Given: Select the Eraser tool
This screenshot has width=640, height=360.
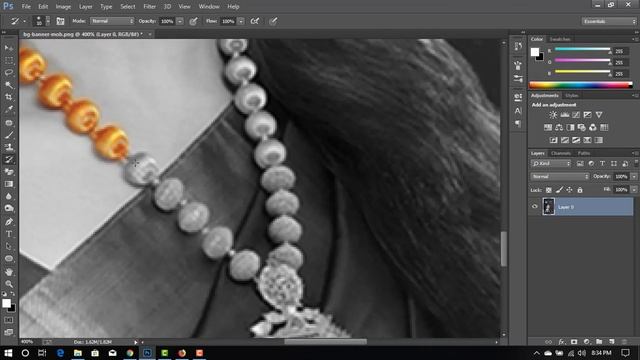Looking at the screenshot, I should point(9,172).
